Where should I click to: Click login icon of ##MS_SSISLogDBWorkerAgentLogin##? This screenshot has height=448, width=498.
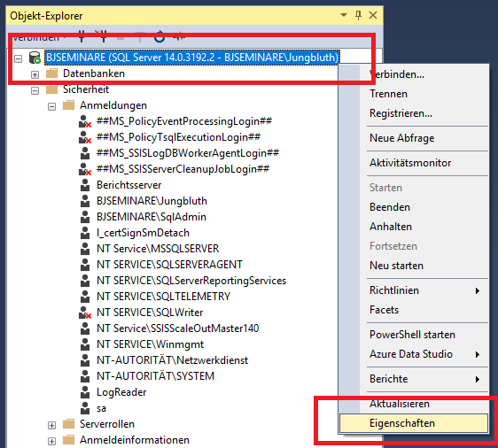[x=85, y=153]
